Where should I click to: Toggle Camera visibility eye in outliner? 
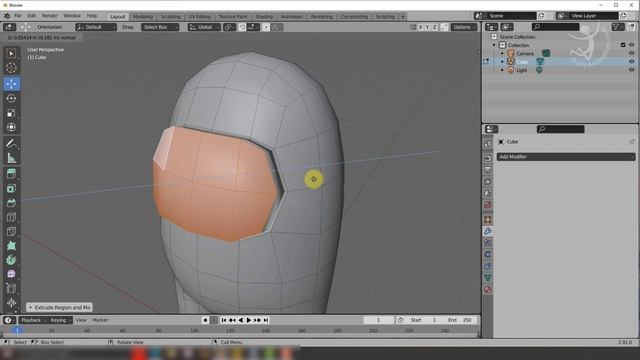tap(631, 53)
